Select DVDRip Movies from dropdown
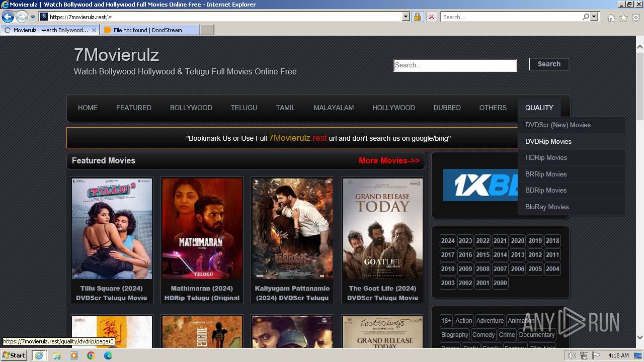The width and height of the screenshot is (644, 362). point(571,141)
